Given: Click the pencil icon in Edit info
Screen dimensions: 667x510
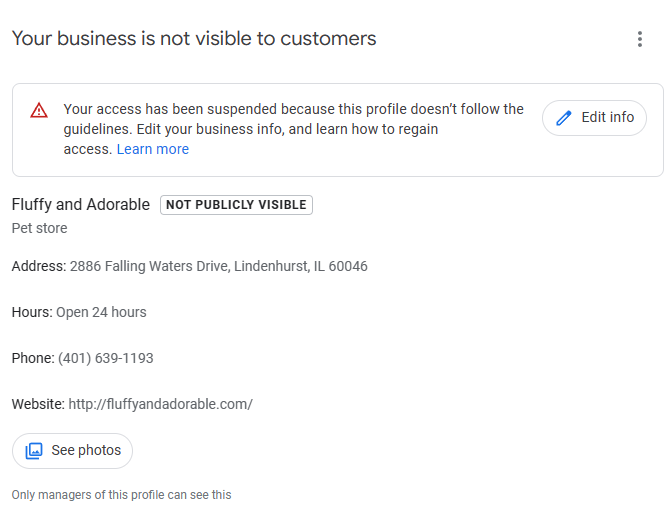Looking at the screenshot, I should coord(564,118).
